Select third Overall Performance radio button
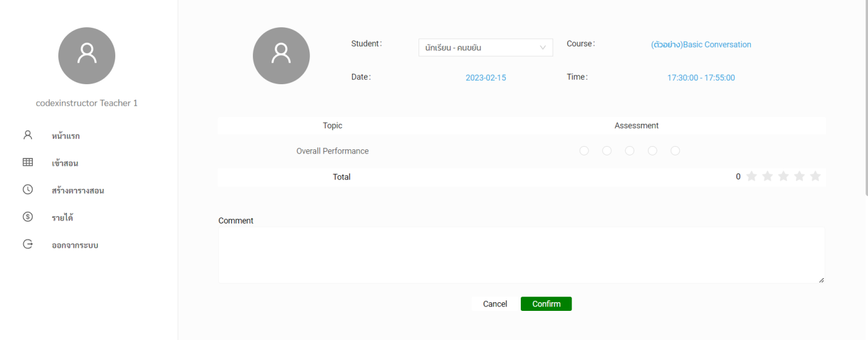 pyautogui.click(x=630, y=151)
